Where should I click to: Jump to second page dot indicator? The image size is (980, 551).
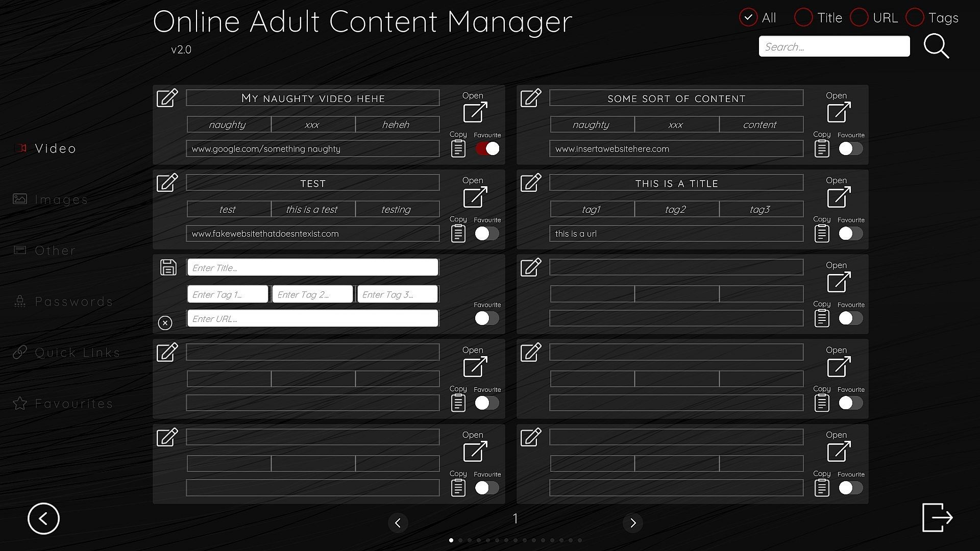point(460,540)
